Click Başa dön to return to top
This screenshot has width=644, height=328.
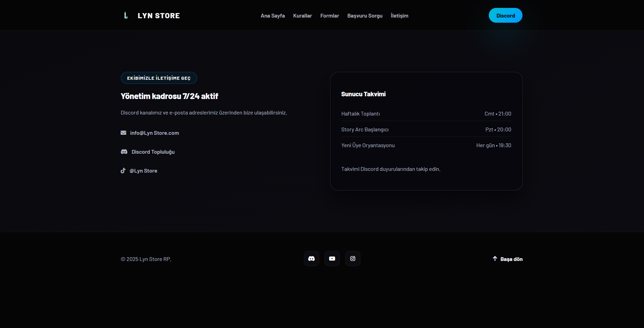pos(511,259)
